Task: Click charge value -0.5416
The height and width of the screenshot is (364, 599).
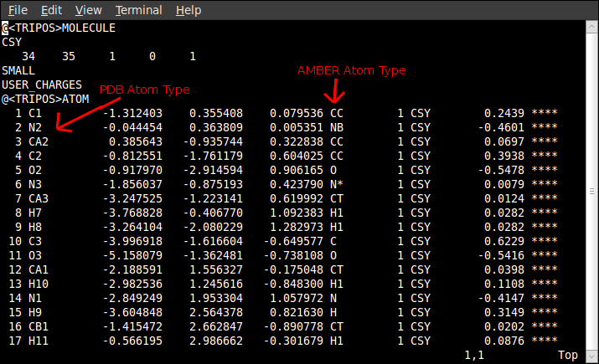Action: (501, 256)
